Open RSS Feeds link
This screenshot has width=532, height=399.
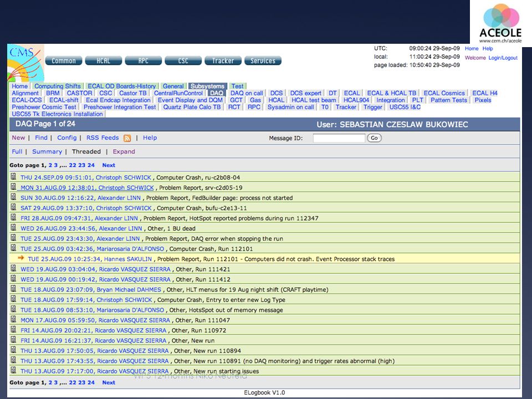click(x=103, y=138)
